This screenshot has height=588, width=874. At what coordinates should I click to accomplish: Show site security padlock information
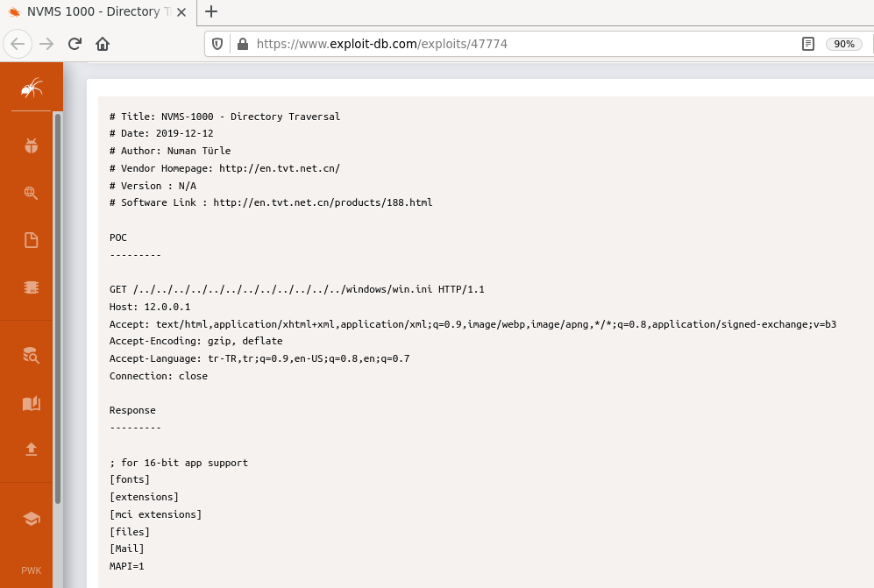pos(243,44)
